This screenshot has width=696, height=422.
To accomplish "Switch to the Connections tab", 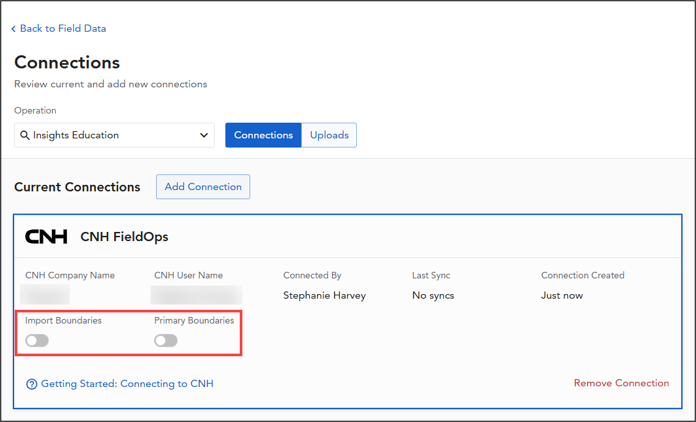I will [263, 135].
